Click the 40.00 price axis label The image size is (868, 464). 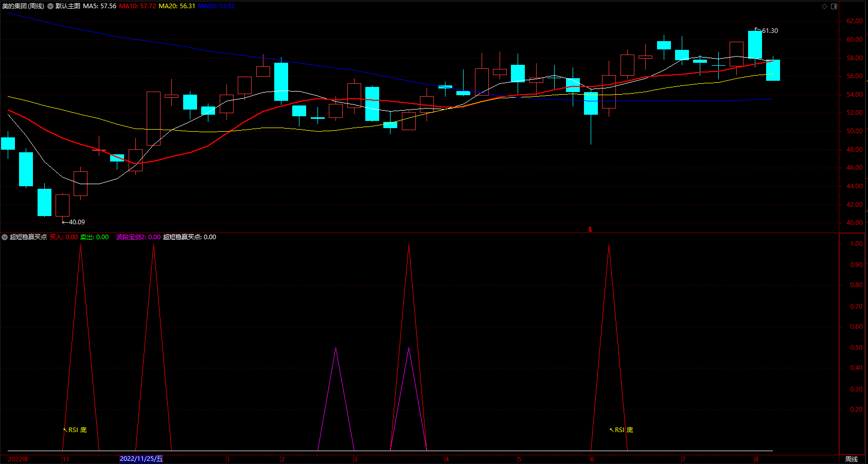(x=854, y=223)
